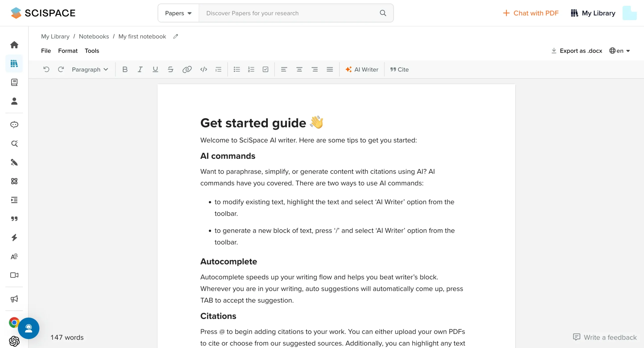The width and height of the screenshot is (644, 348).
Task: Toggle strikethrough formatting
Action: 170,69
